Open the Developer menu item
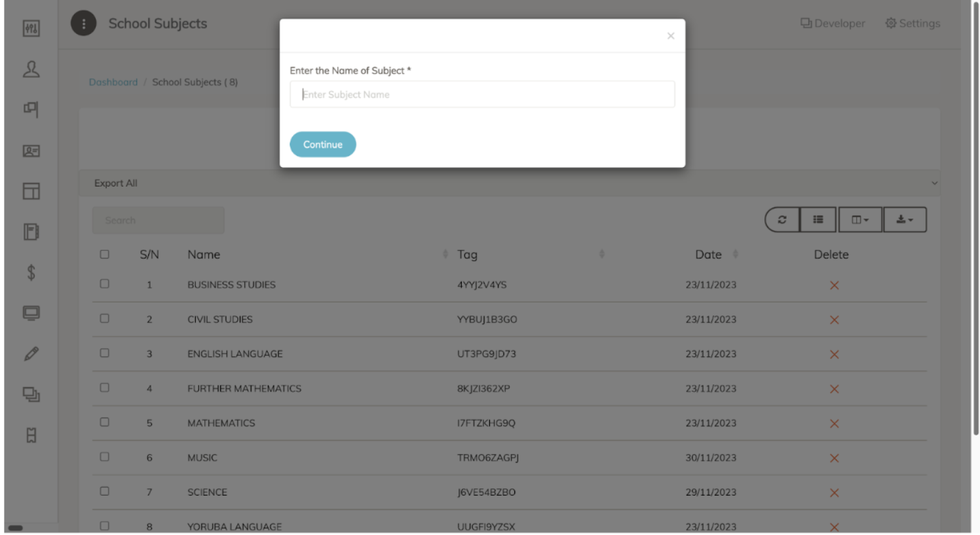 (x=833, y=24)
